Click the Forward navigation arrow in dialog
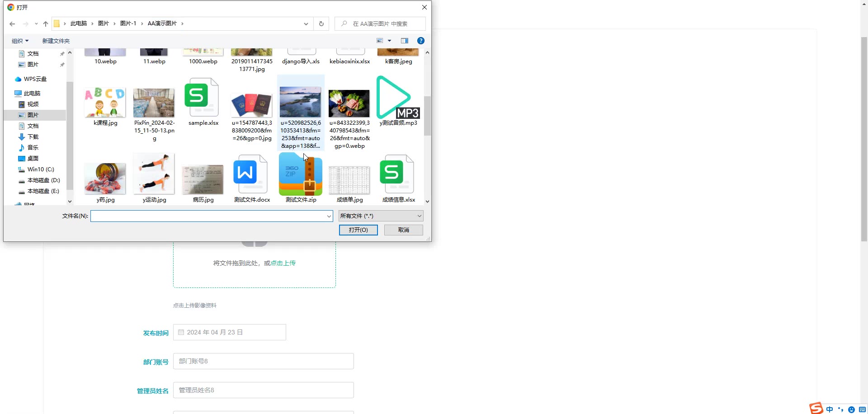Image resolution: width=868 pixels, height=414 pixels. tap(25, 24)
